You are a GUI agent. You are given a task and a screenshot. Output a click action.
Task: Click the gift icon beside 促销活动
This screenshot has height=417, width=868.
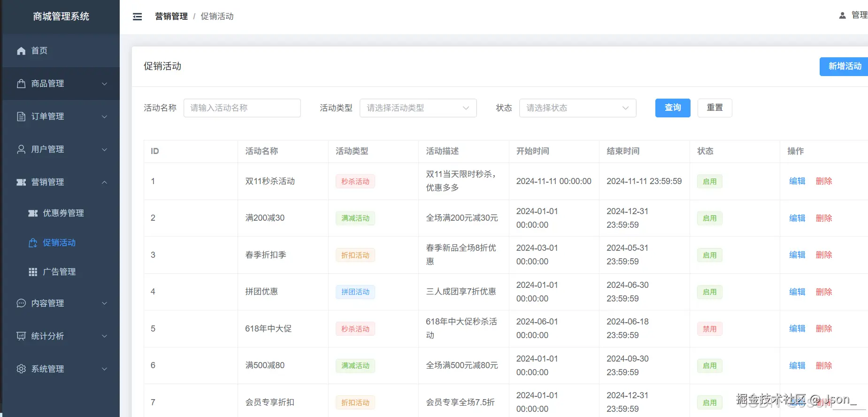pos(33,243)
